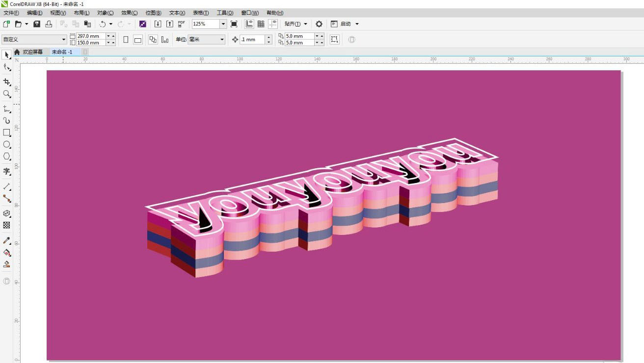Expand the 自定义 page size dropdown
Screen dimensions: 644x363
(64, 40)
